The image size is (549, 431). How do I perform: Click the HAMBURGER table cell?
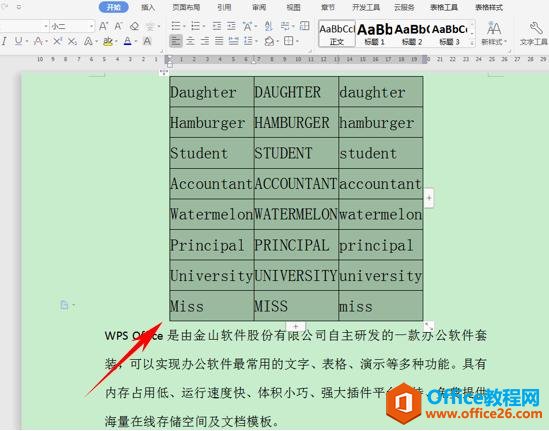coord(296,123)
